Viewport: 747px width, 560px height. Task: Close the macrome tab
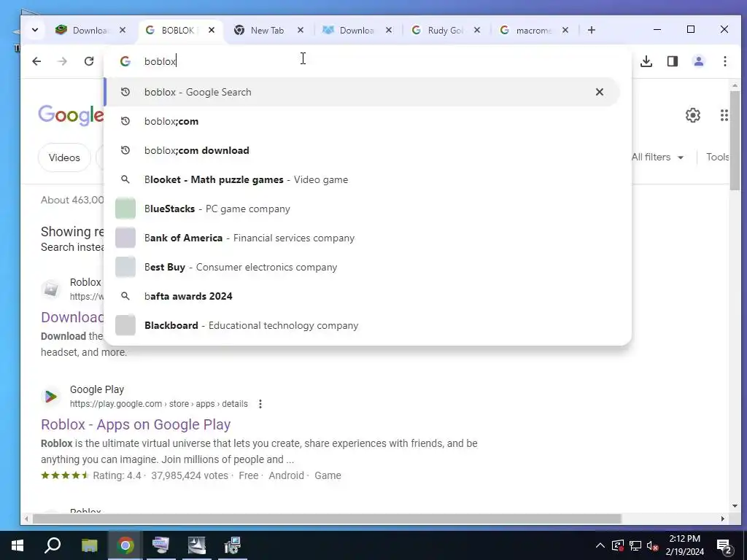(565, 30)
